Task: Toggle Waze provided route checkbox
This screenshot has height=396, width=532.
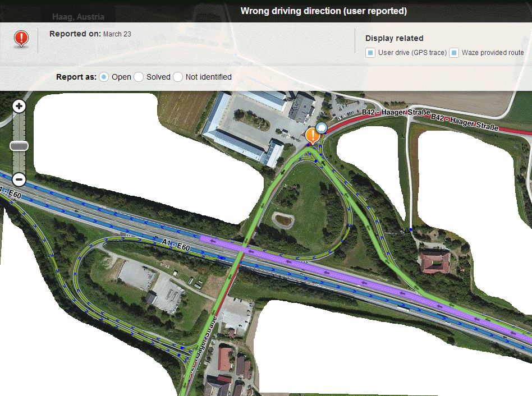Action: 454,53
